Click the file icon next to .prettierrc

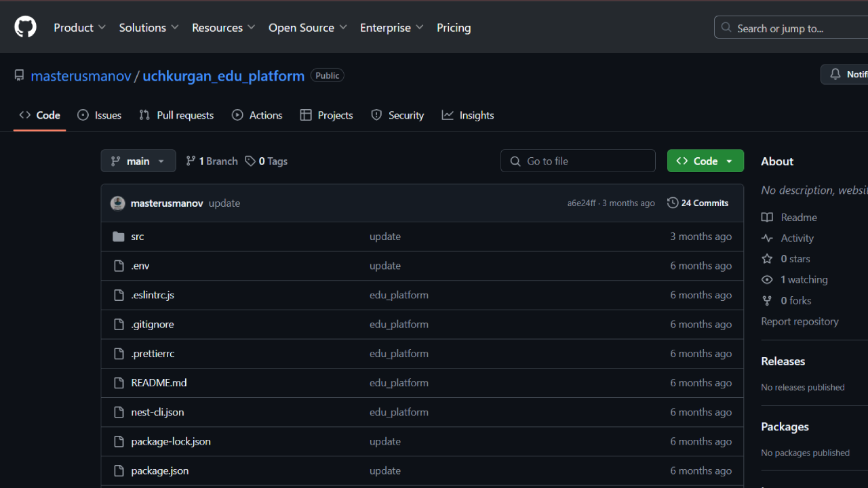point(119,353)
